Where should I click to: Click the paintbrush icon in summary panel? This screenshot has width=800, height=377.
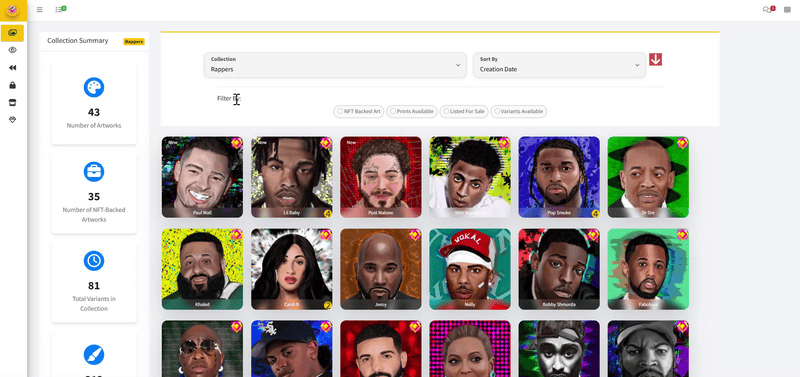94,355
